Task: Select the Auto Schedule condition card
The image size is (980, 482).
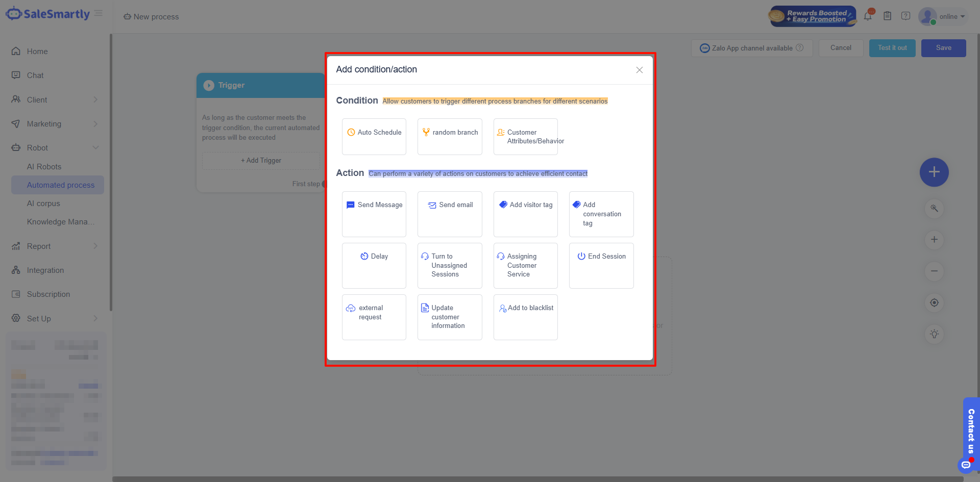Action: point(374,136)
